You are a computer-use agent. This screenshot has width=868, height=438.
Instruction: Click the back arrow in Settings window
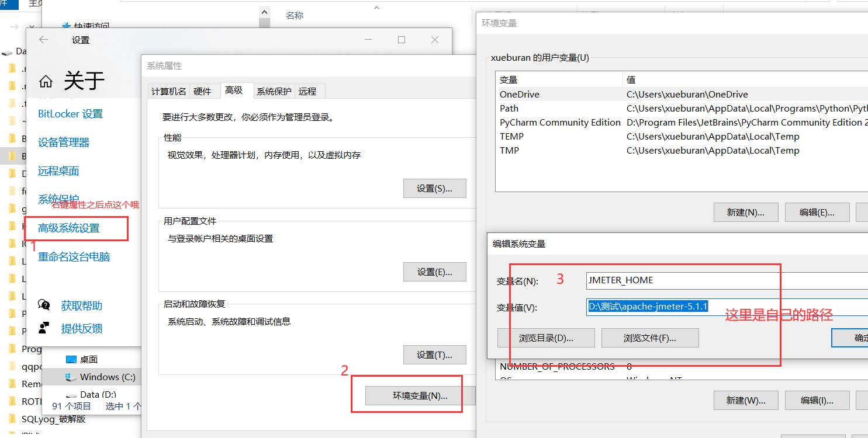[44, 40]
